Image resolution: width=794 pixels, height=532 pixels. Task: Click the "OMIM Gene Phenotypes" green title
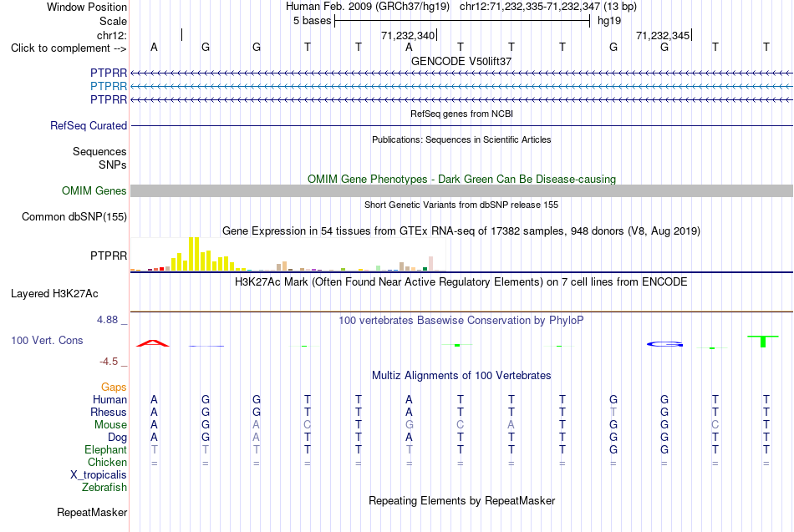click(x=461, y=180)
